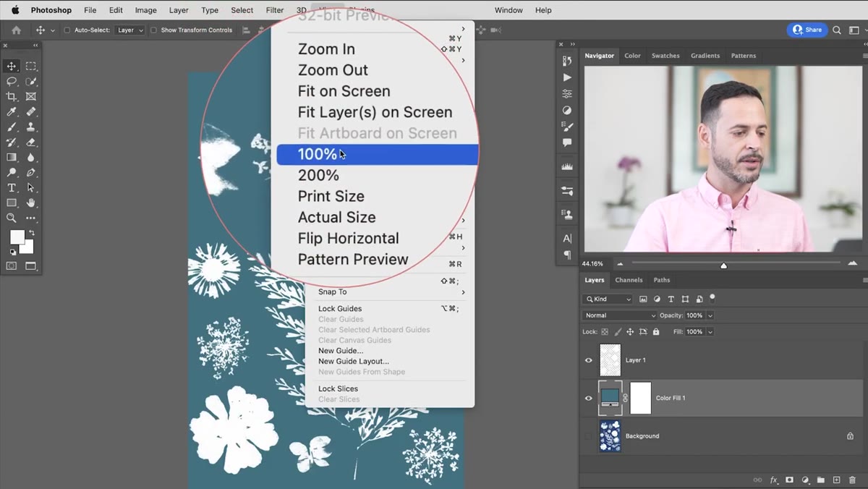The height and width of the screenshot is (489, 868).
Task: Select the Frame tool
Action: pos(31,97)
